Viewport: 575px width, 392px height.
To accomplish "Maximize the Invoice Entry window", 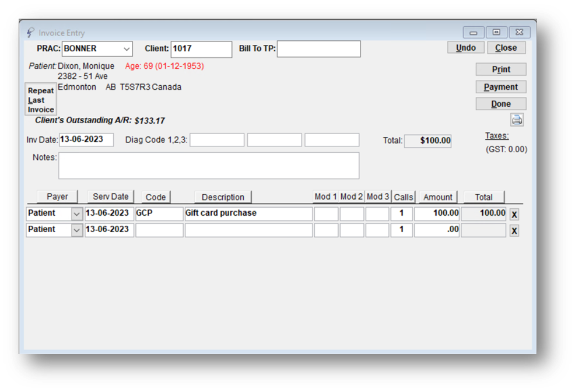I will coord(496,32).
